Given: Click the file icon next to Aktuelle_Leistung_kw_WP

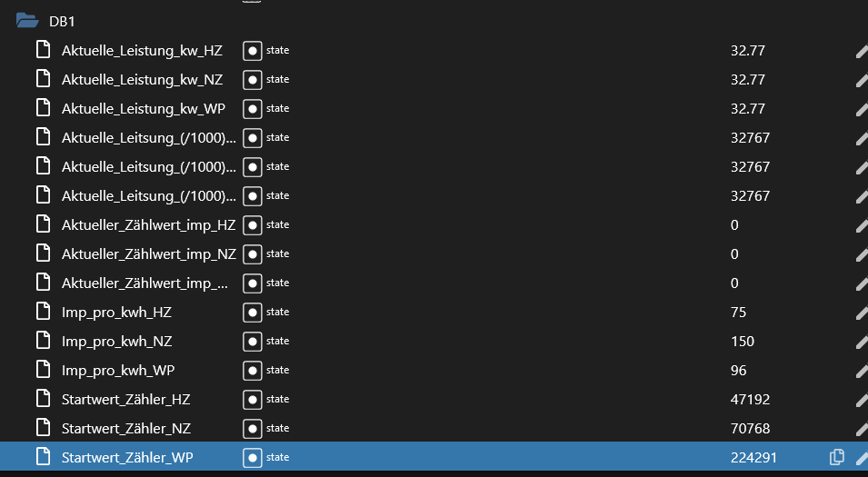Looking at the screenshot, I should [x=44, y=108].
